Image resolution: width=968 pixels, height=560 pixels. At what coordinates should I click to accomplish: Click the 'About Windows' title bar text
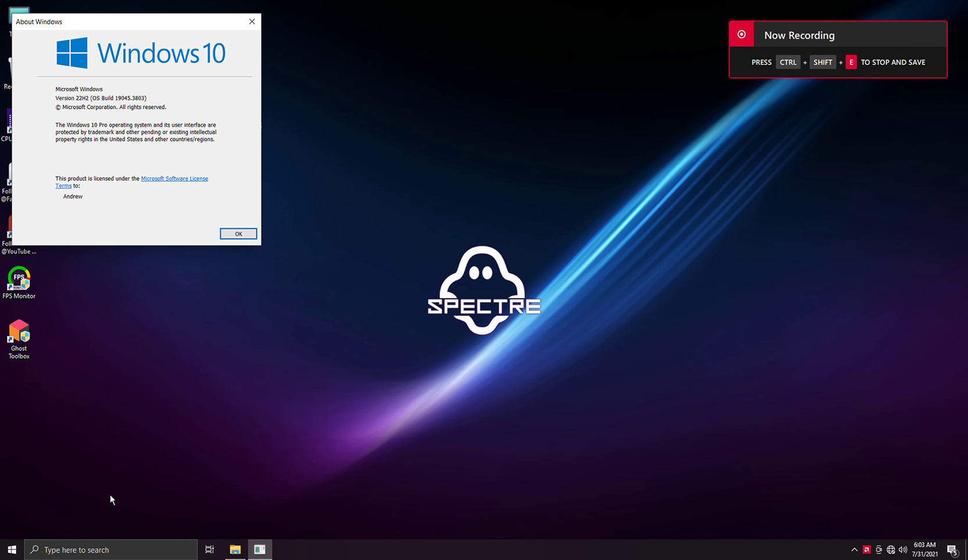click(x=39, y=21)
